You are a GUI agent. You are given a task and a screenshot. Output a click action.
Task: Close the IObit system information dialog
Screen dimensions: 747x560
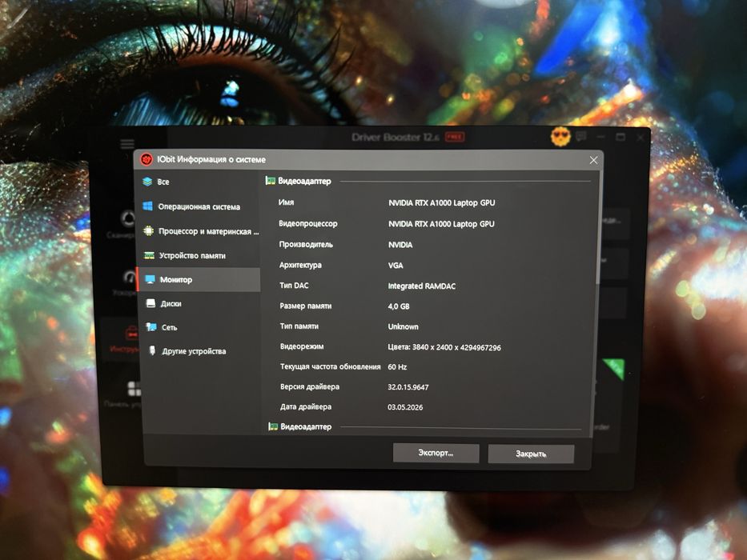click(593, 161)
